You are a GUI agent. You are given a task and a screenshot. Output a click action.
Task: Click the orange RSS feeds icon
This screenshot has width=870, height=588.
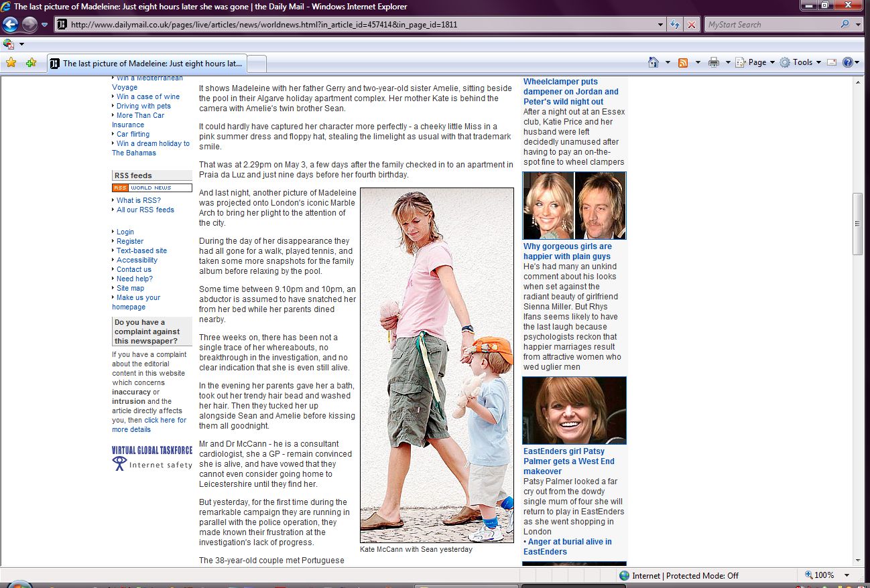click(683, 62)
